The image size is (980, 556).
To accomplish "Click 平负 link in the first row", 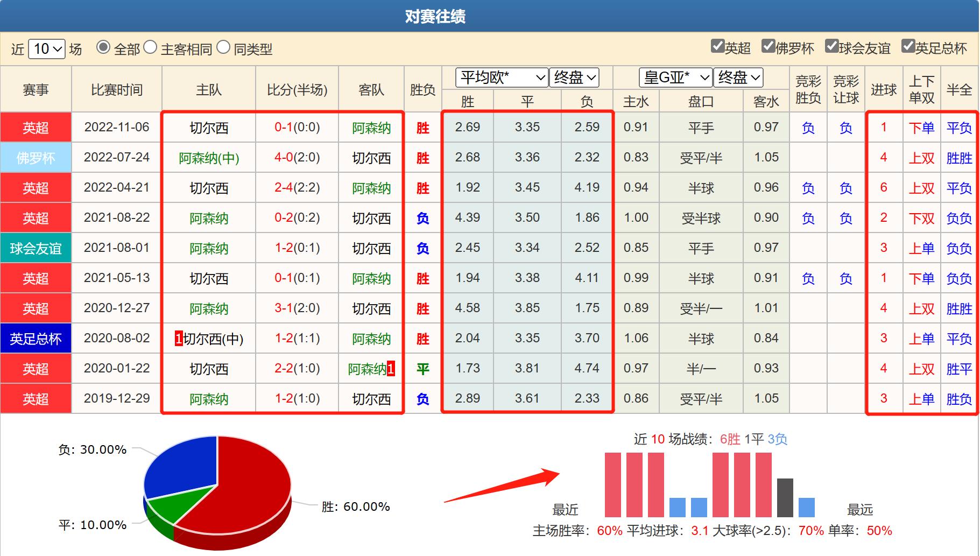I will (959, 128).
